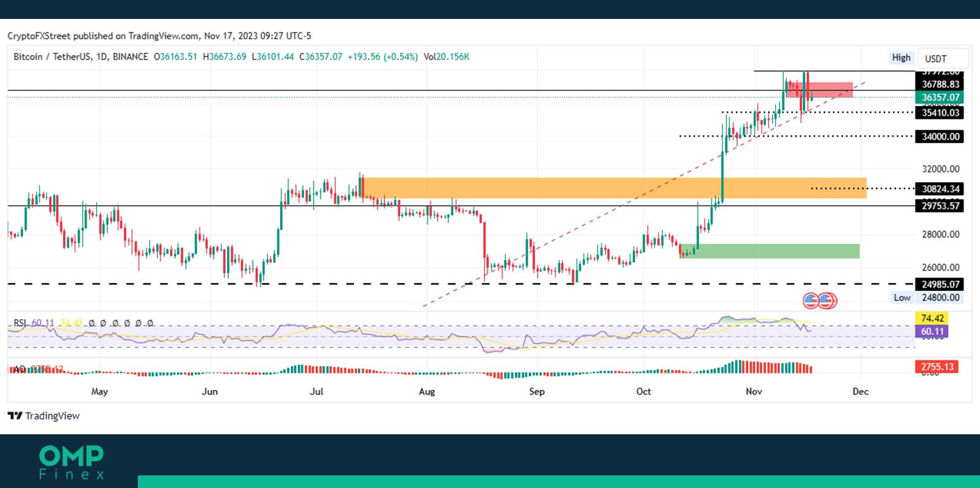Click the Sep label on time axis

[x=537, y=391]
